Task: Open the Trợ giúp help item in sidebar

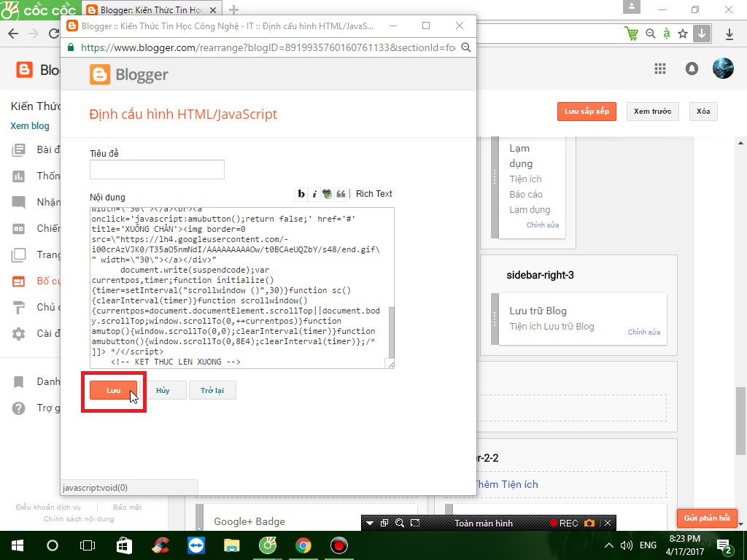Action: [x=36, y=408]
